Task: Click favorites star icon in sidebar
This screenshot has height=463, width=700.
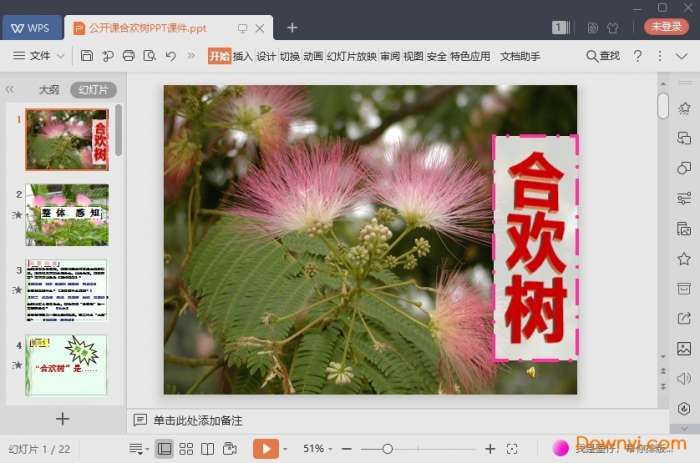Action: click(x=684, y=259)
